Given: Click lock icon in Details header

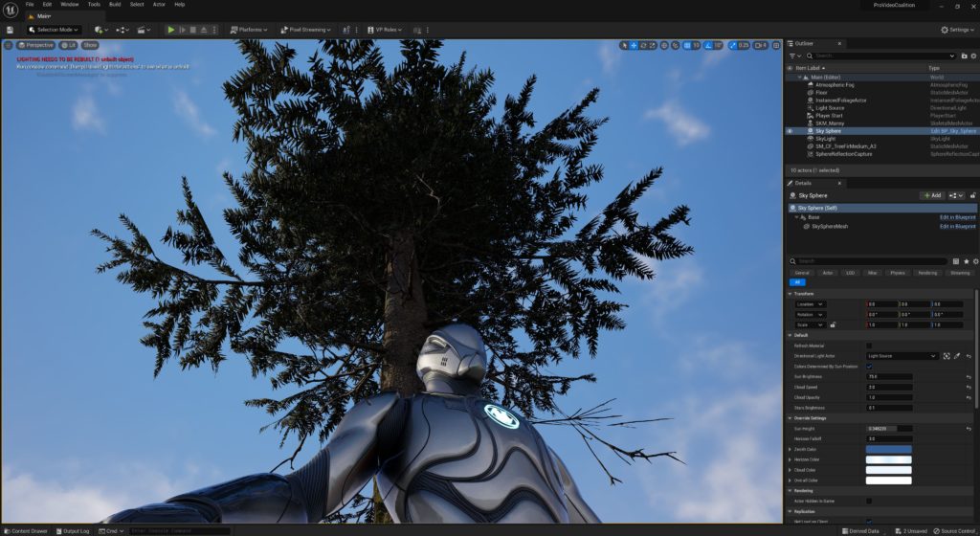Looking at the screenshot, I should point(973,195).
